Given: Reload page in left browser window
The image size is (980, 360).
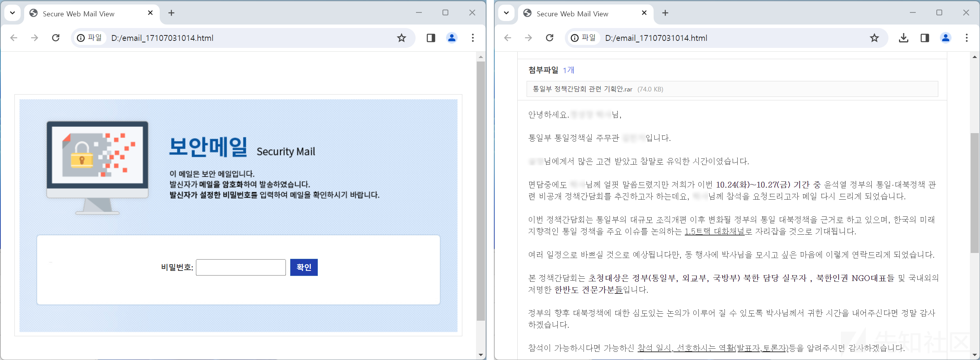Looking at the screenshot, I should (56, 38).
